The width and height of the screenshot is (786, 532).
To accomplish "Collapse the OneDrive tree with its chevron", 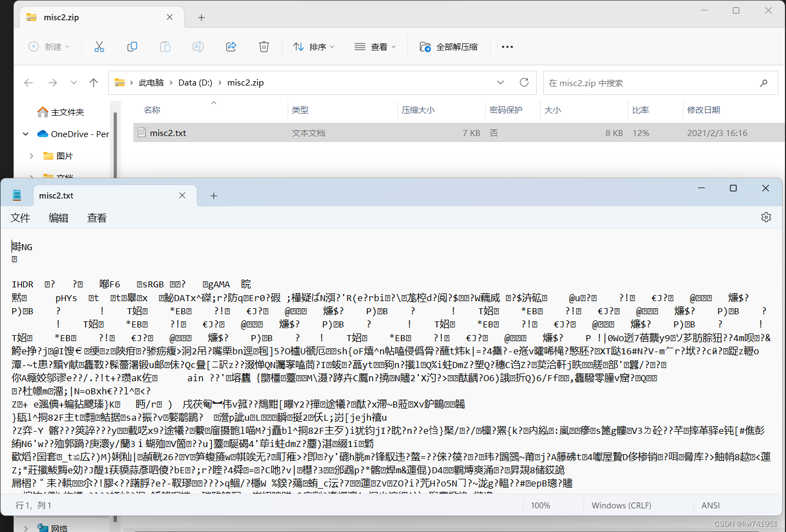I will (x=25, y=133).
